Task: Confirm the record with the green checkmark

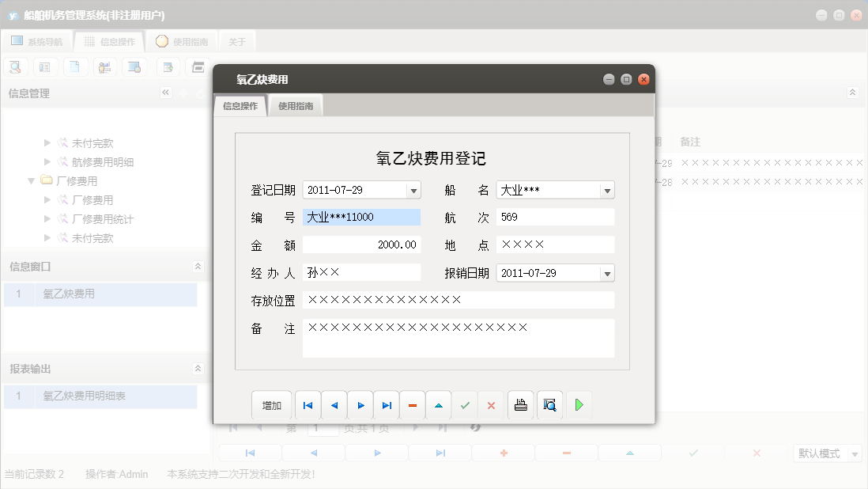Action: [465, 404]
